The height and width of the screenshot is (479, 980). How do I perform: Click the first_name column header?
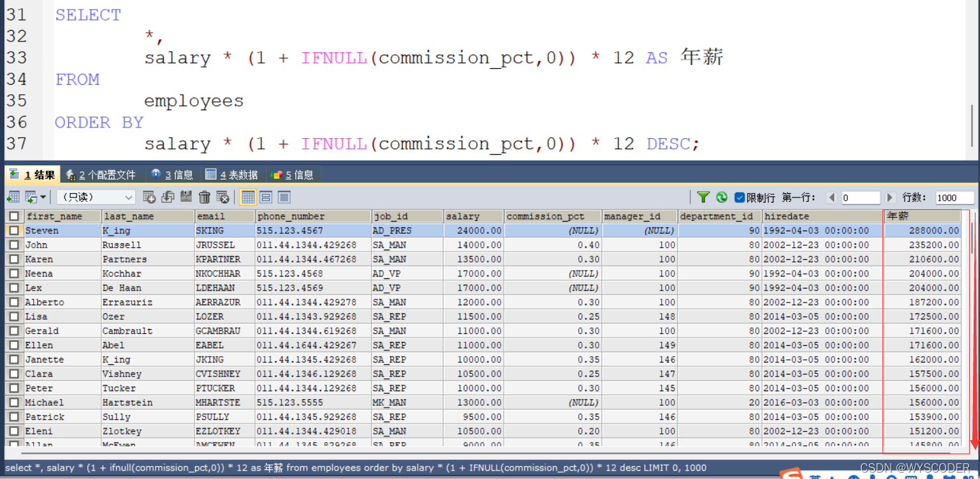click(x=62, y=217)
